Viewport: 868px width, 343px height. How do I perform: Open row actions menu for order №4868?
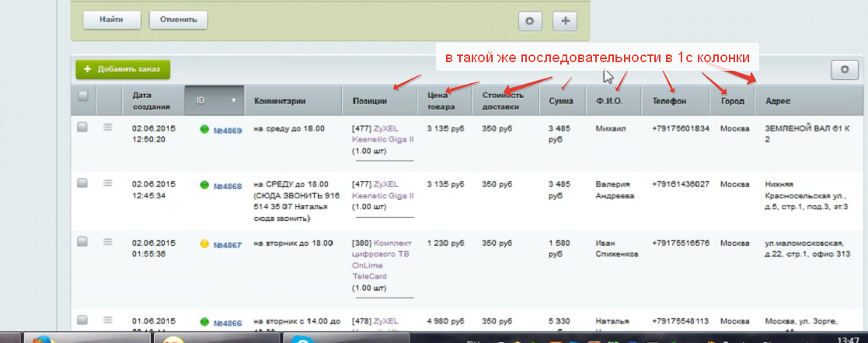[x=109, y=184]
